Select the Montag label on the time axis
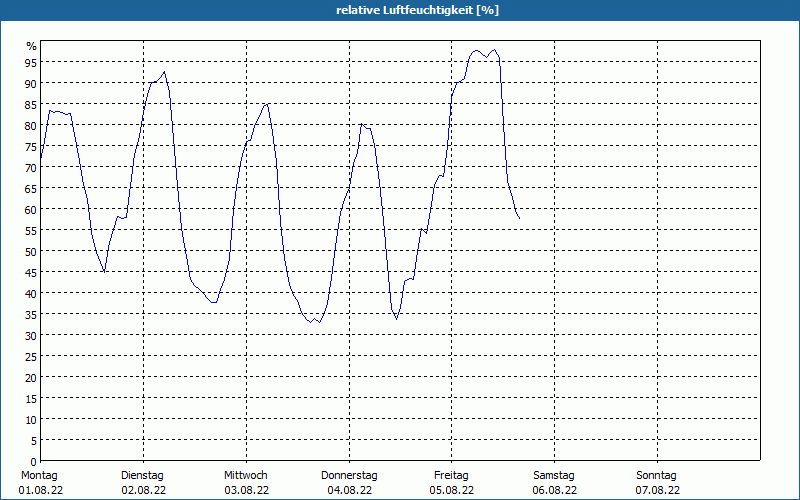 tap(40, 475)
